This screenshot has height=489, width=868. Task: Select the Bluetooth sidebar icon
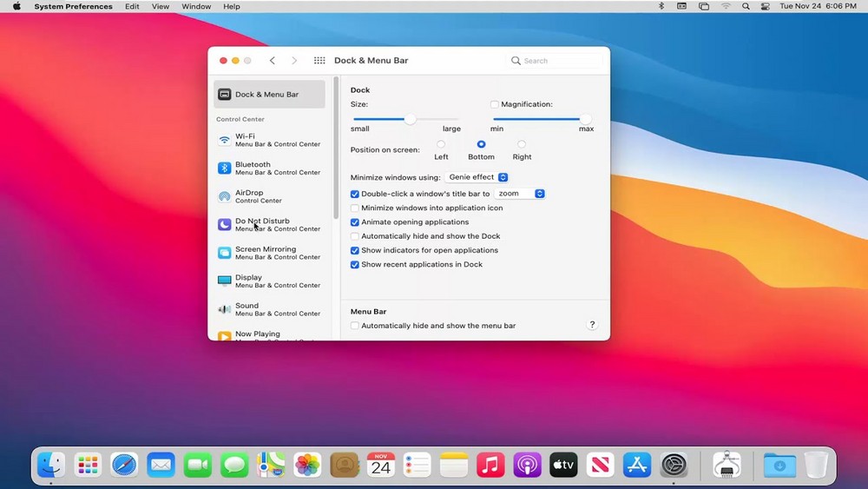click(x=225, y=169)
